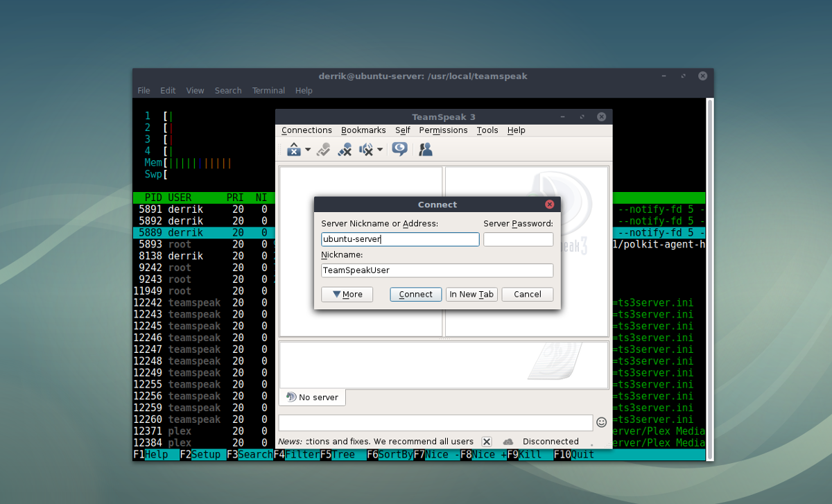The width and height of the screenshot is (832, 504).
Task: Select the No server tab
Action: [x=313, y=397]
